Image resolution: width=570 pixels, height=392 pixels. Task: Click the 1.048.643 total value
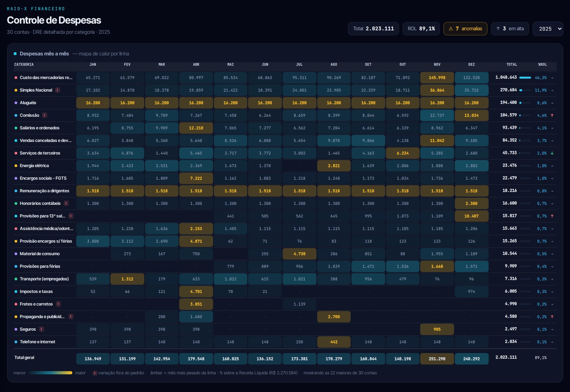pyautogui.click(x=506, y=77)
